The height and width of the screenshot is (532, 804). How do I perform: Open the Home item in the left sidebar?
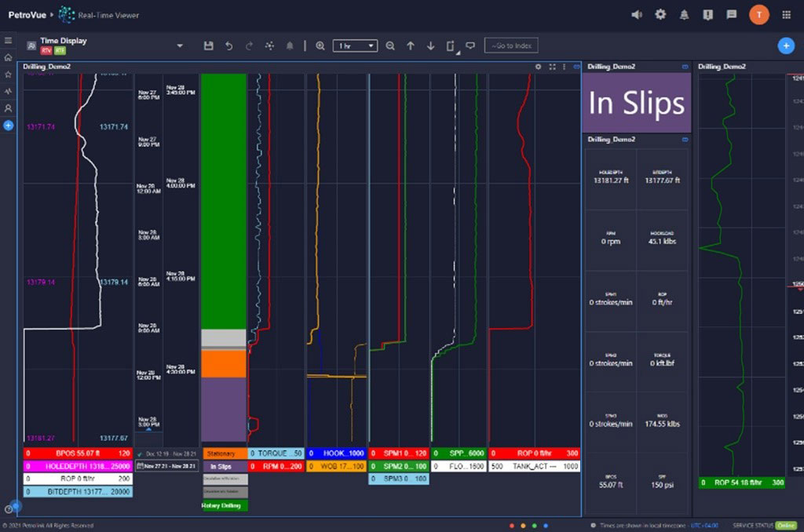[8, 57]
